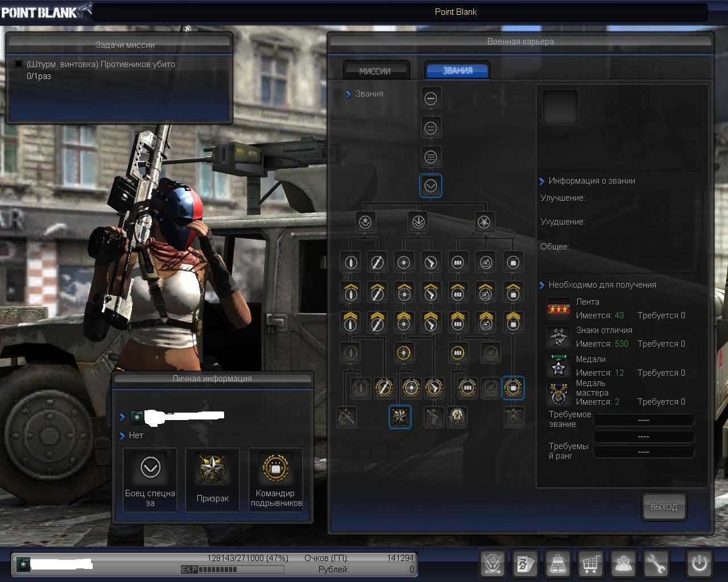Open the shop via shopping cart icon
Viewport: 728px width, 582px height.
pyautogui.click(x=590, y=564)
